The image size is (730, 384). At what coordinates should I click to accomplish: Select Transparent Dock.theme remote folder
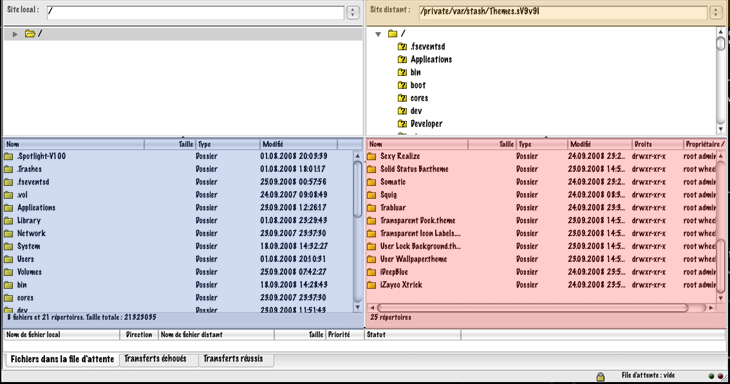[541, 221]
